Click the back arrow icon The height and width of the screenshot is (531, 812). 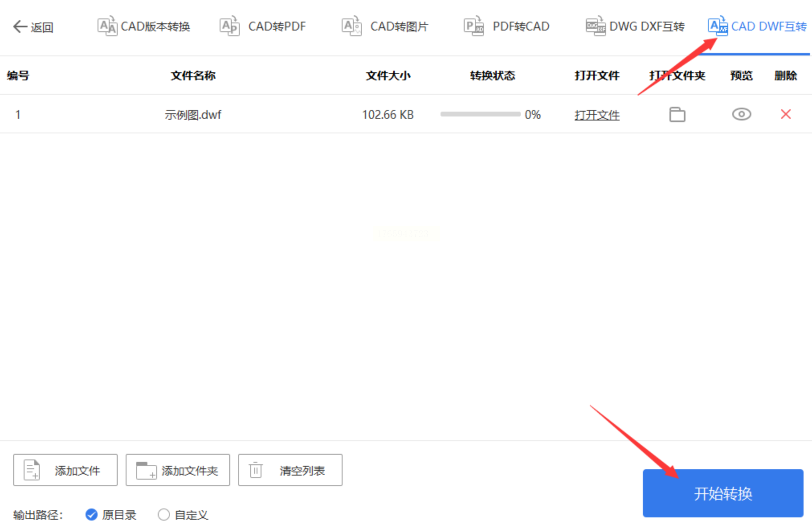pos(20,27)
